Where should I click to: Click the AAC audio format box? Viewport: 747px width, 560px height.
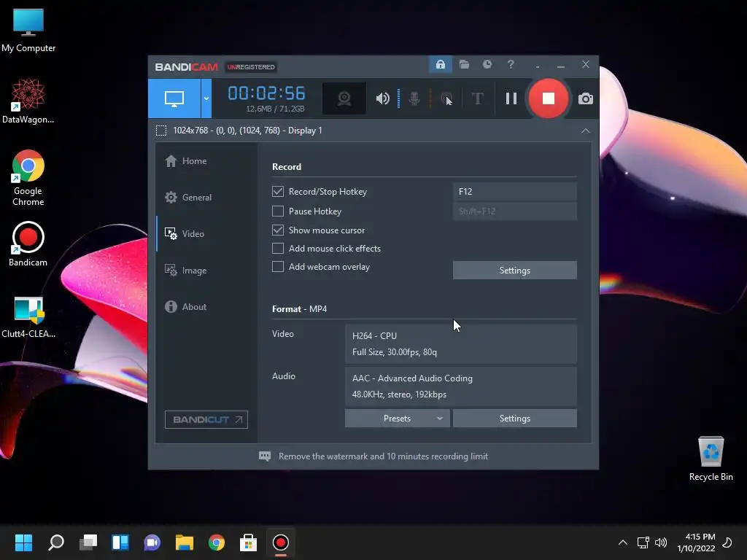pos(461,386)
